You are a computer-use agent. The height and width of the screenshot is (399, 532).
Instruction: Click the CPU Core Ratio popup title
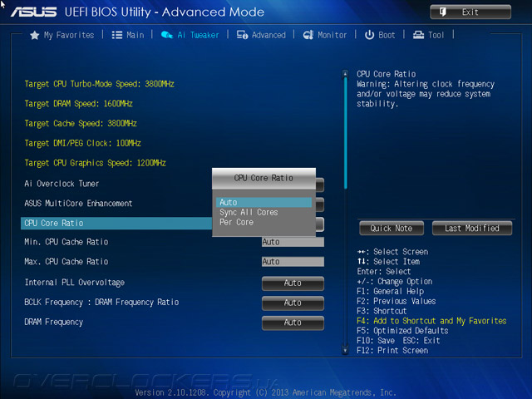point(264,178)
